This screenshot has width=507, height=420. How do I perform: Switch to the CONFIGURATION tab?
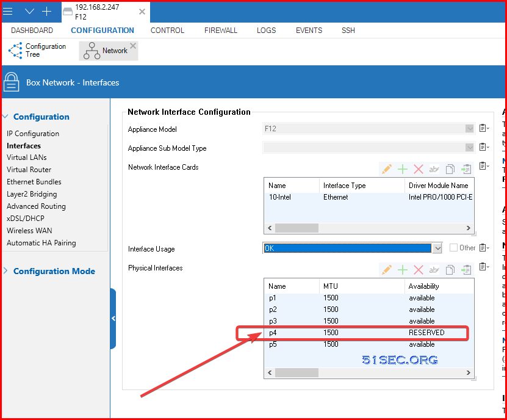pos(102,31)
